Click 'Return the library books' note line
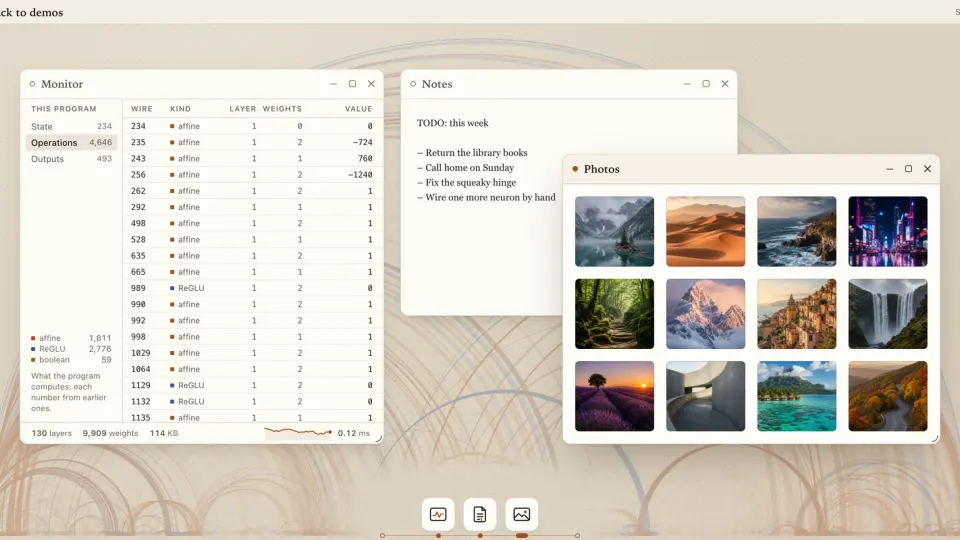Viewport: 960px width, 540px height. click(472, 153)
